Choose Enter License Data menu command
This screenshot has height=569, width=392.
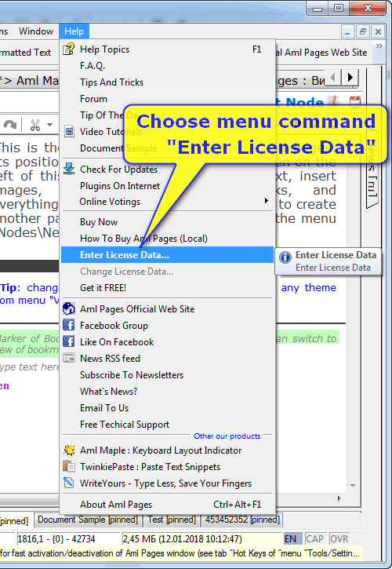tap(167, 255)
